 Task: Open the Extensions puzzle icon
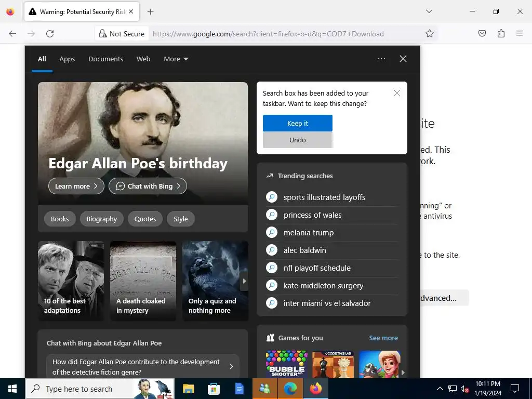tap(501, 33)
